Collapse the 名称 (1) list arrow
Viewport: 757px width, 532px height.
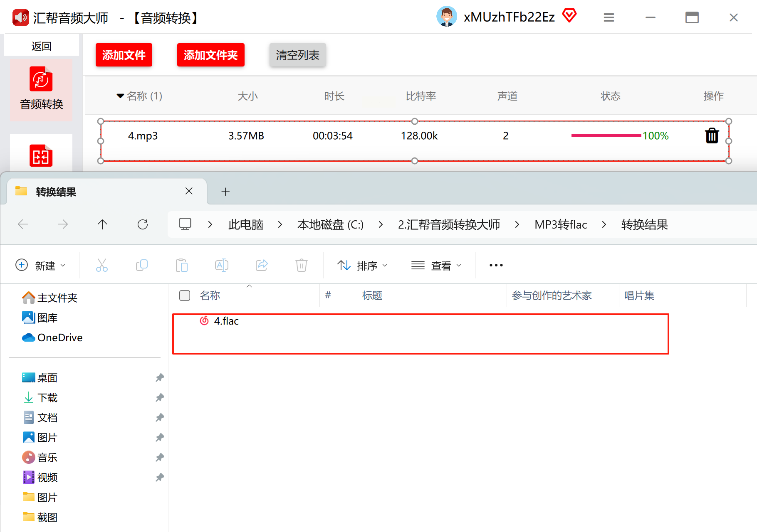(x=120, y=96)
